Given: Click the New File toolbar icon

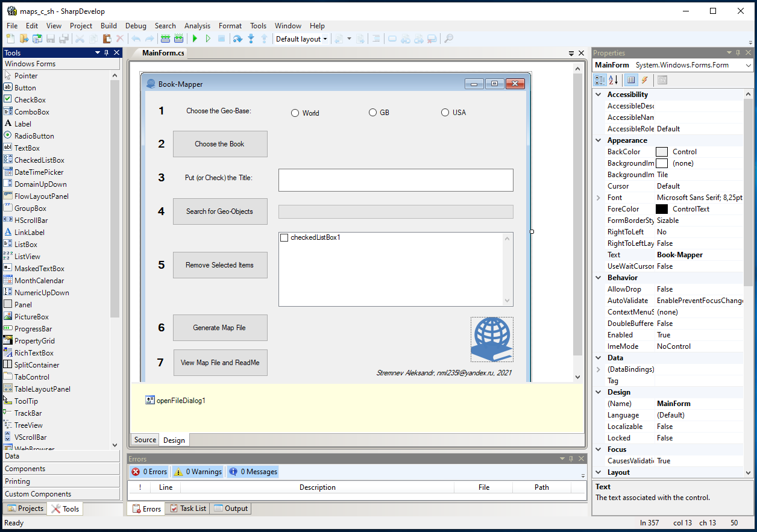Looking at the screenshot, I should click(x=10, y=39).
